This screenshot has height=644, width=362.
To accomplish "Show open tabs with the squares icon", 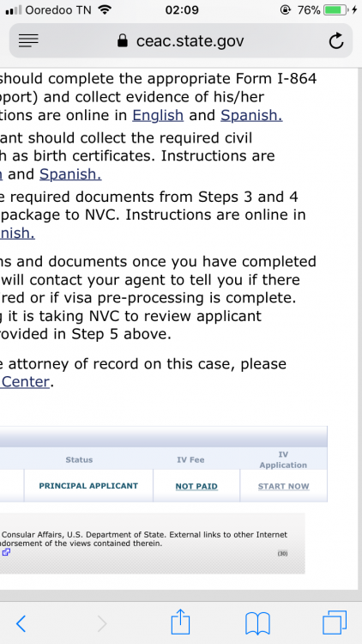I will tap(335, 623).
